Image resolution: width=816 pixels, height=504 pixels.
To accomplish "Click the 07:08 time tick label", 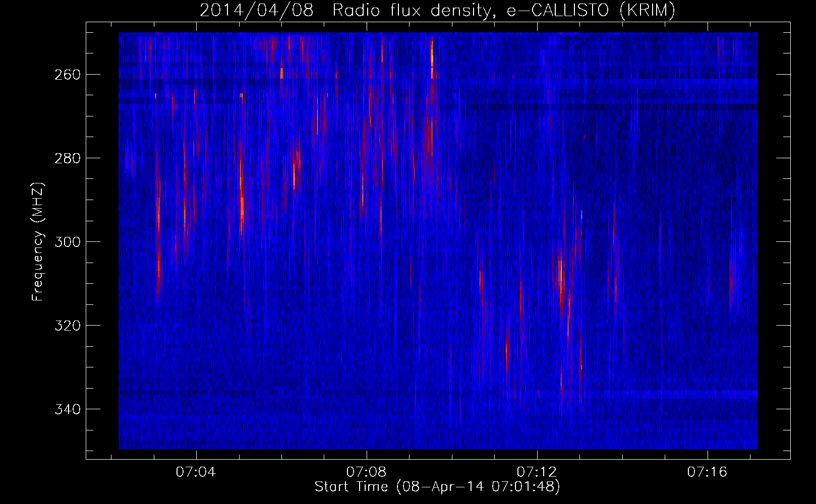I will [366, 472].
